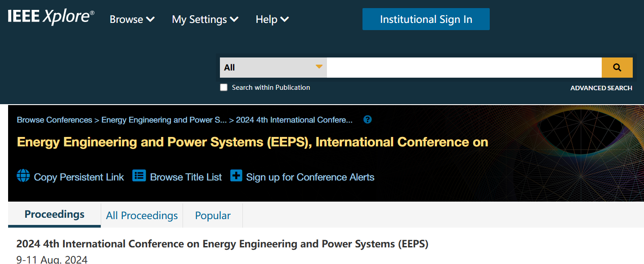Click the help question mark icon in breadcrumb

[367, 119]
